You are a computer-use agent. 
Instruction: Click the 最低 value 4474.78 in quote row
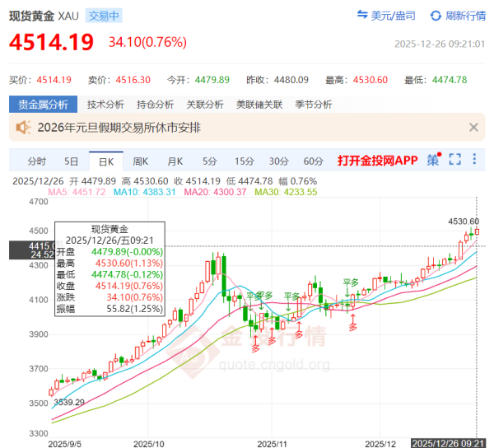(450, 80)
